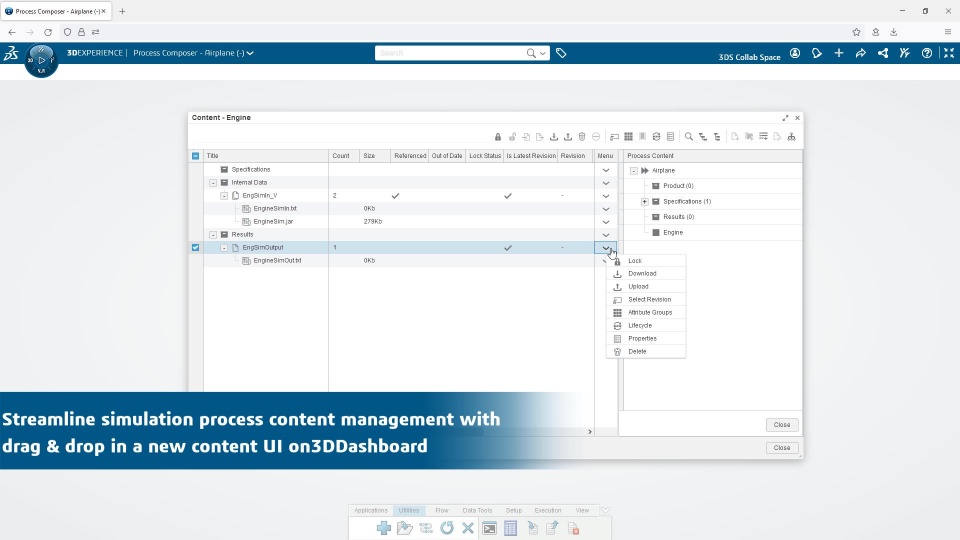The height and width of the screenshot is (540, 960).
Task: Click the Lock icon in Content toolbar
Action: pos(498,137)
